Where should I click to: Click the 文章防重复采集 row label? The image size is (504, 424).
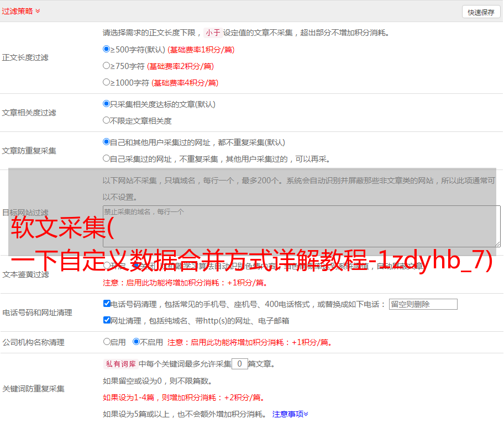(x=29, y=151)
